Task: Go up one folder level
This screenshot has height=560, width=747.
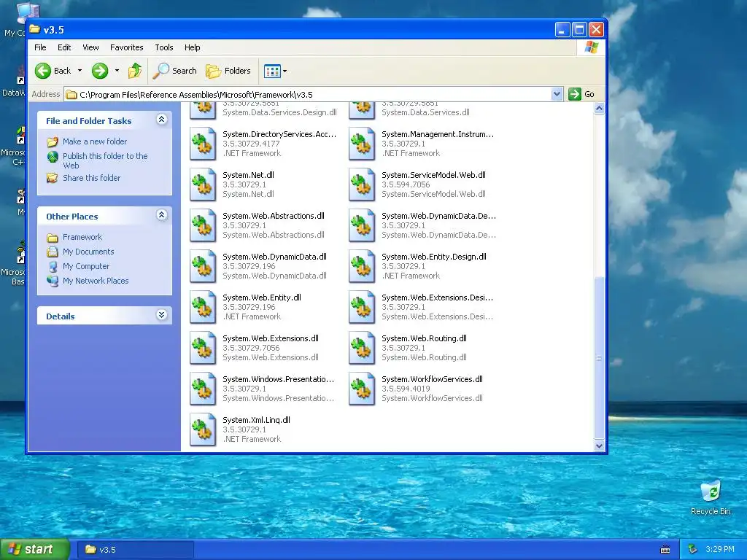Action: pyautogui.click(x=135, y=71)
